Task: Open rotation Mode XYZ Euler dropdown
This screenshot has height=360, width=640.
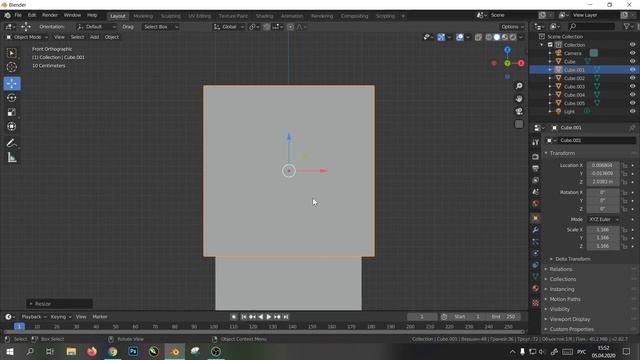Action: [x=603, y=220]
